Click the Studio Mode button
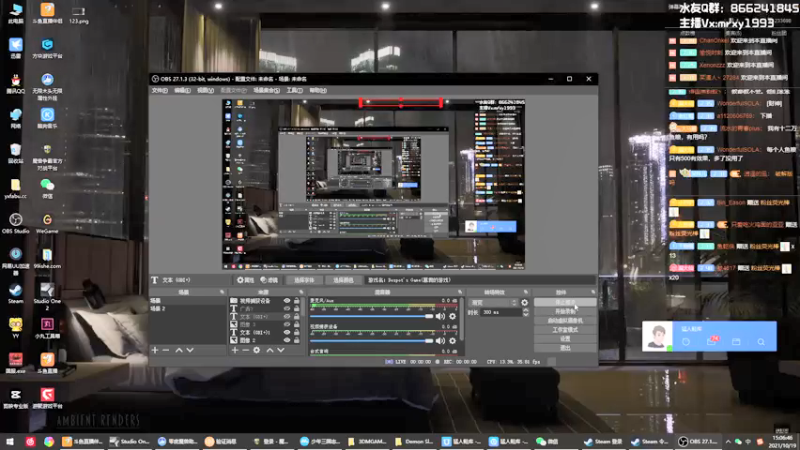Viewport: 800px width, 450px height. [x=565, y=330]
